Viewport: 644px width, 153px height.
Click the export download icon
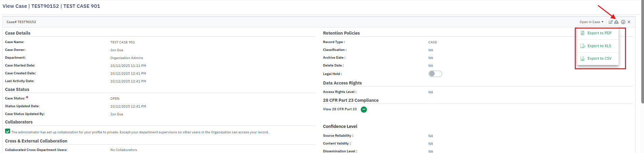[x=616, y=22]
